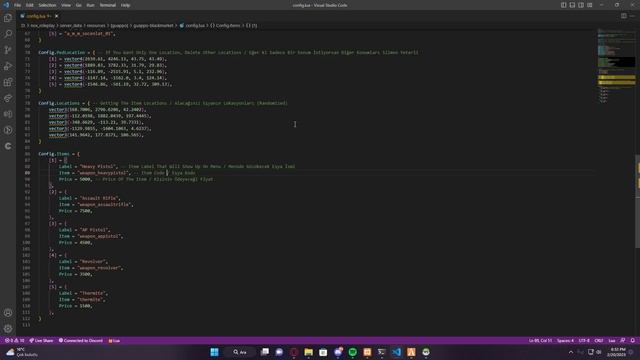This screenshot has width=640, height=360.
Task: Click the server_data breadcrumb segment
Action: (x=71, y=25)
